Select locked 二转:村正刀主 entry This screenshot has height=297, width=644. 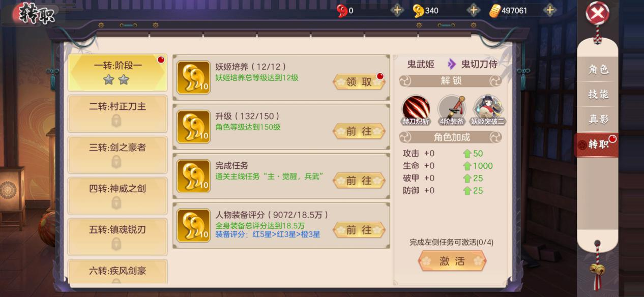[x=118, y=113]
